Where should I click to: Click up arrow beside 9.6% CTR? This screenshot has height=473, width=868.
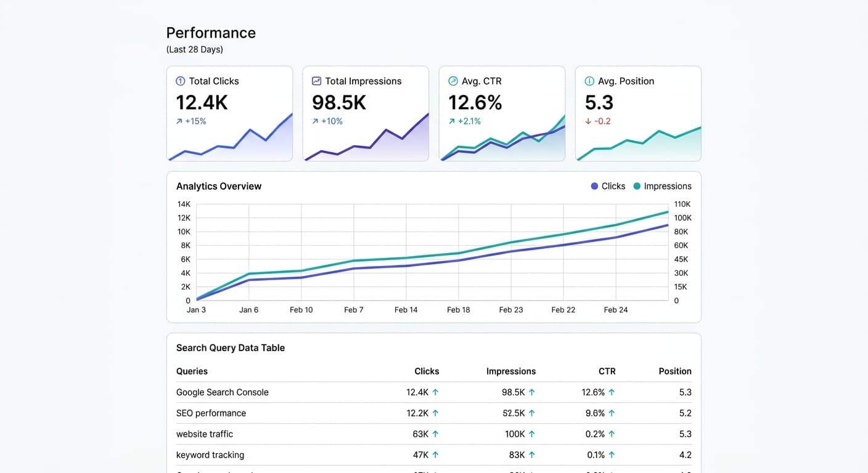(x=612, y=413)
